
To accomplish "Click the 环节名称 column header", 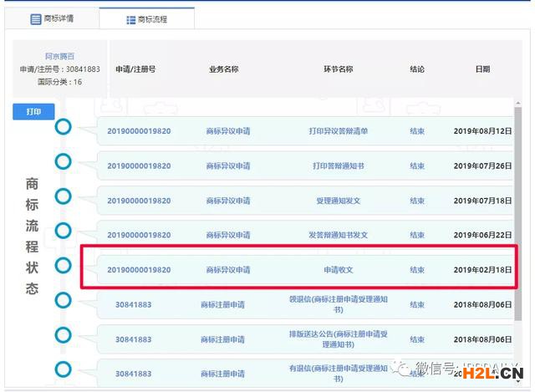I will pos(338,69).
